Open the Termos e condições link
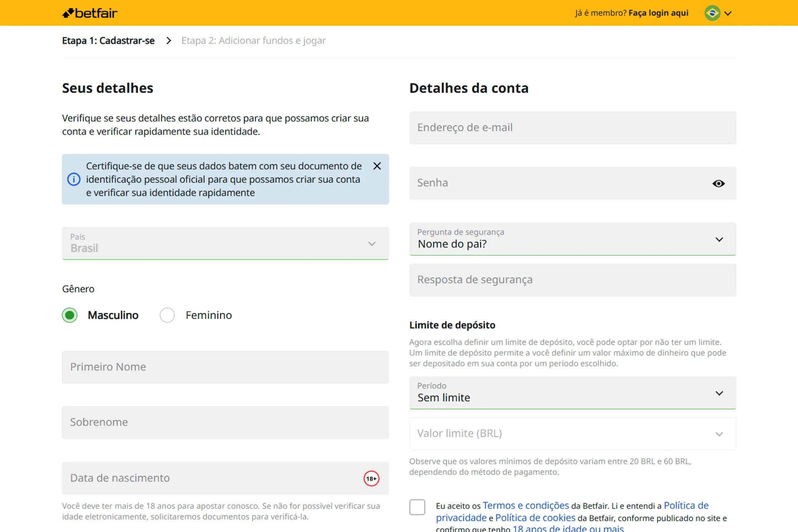 pos(525,505)
